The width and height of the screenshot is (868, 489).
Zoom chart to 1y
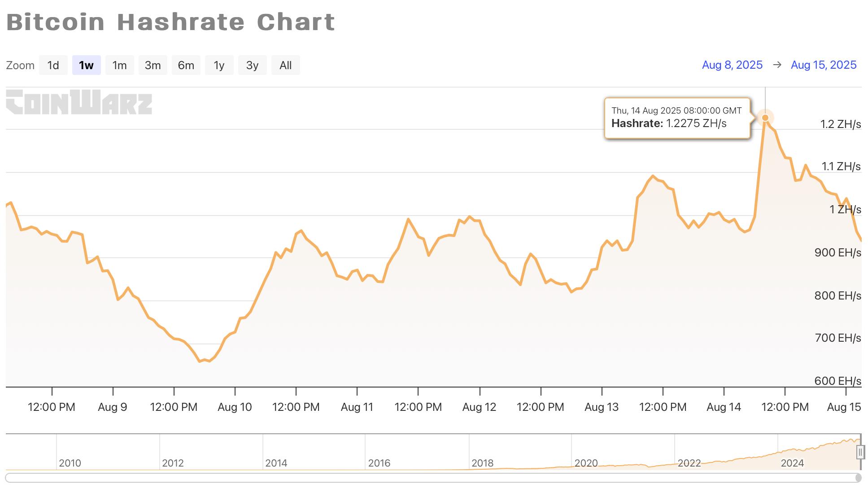tap(219, 66)
